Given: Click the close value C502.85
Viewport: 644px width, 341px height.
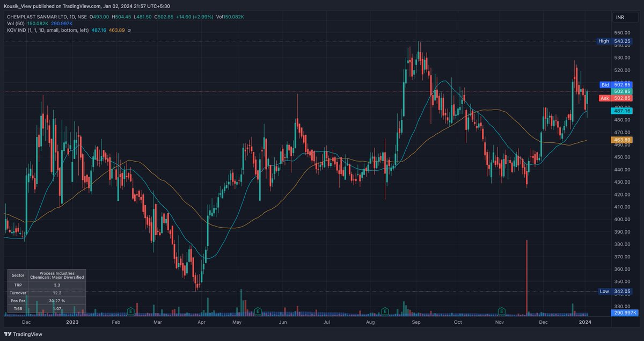Looking at the screenshot, I should (x=165, y=17).
